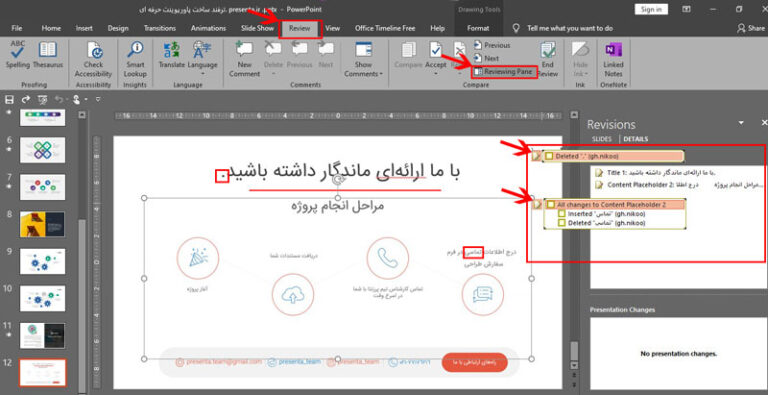This screenshot has width=768, height=395.
Task: Run the Spelling check
Action: (x=18, y=55)
